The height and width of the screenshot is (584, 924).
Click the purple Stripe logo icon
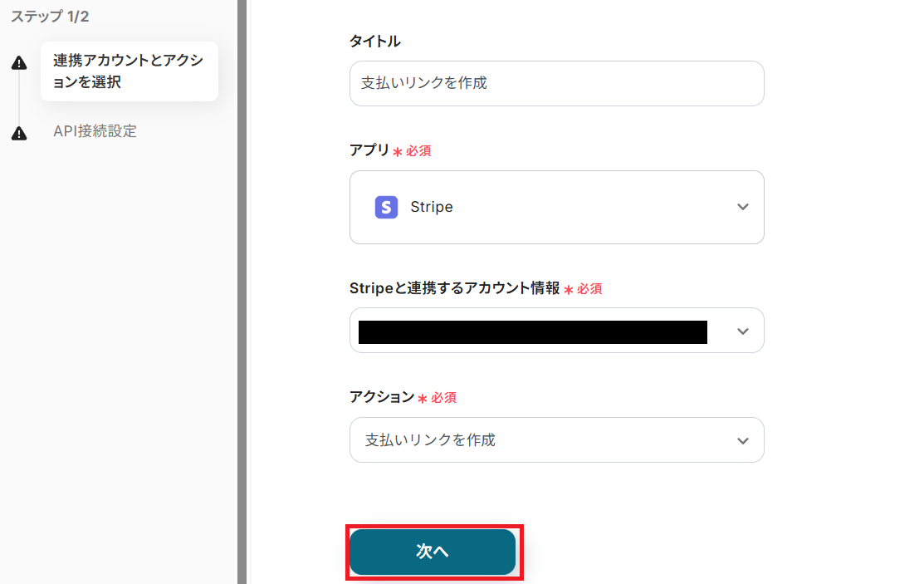(386, 207)
